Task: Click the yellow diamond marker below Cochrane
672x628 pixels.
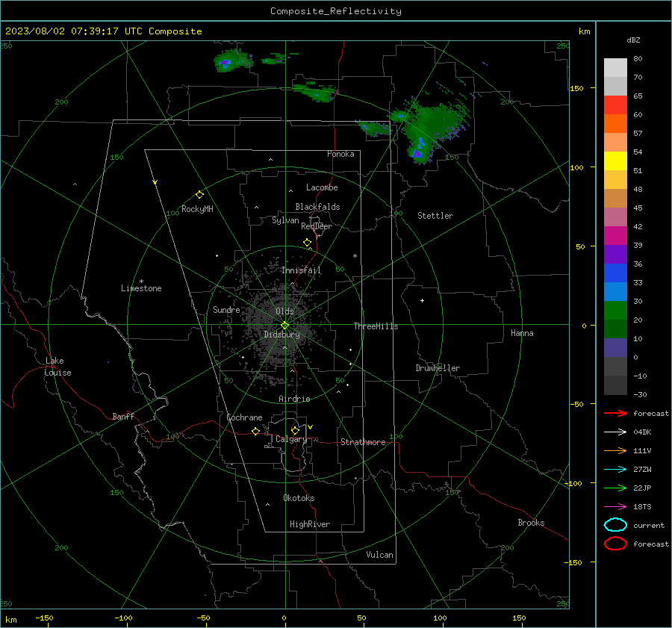Action: (255, 431)
